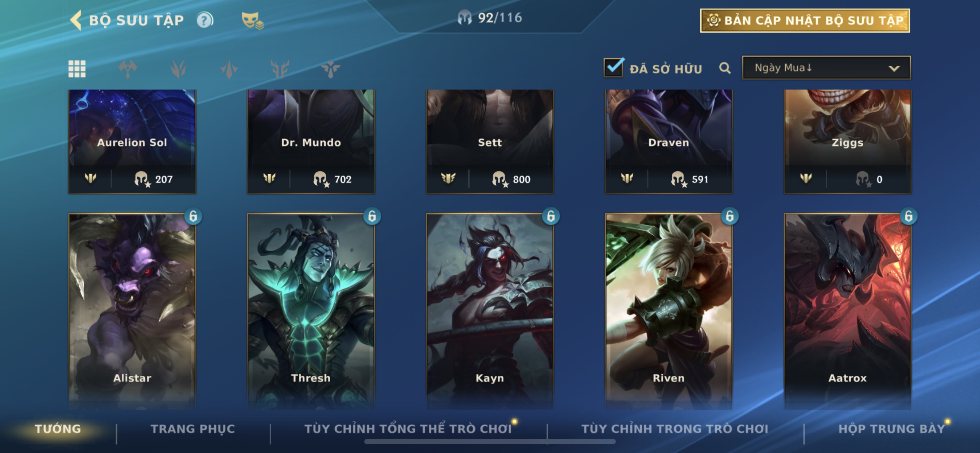
Task: Filter champions by Fighter role icon
Action: [128, 69]
